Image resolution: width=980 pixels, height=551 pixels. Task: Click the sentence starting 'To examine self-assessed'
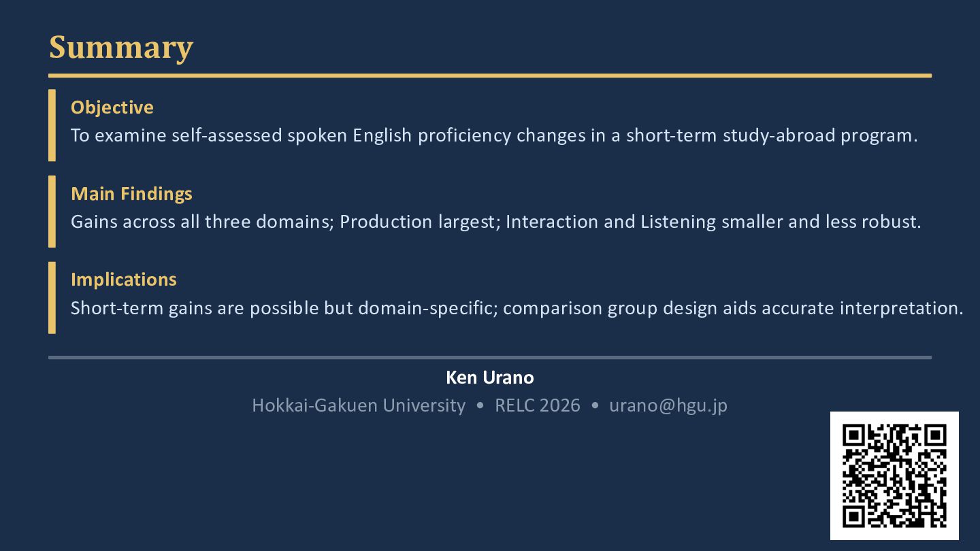coord(494,135)
